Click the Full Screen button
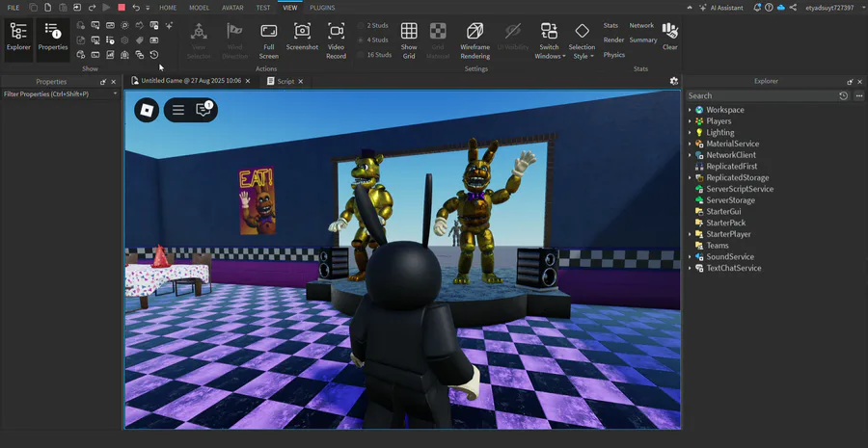 pos(268,40)
